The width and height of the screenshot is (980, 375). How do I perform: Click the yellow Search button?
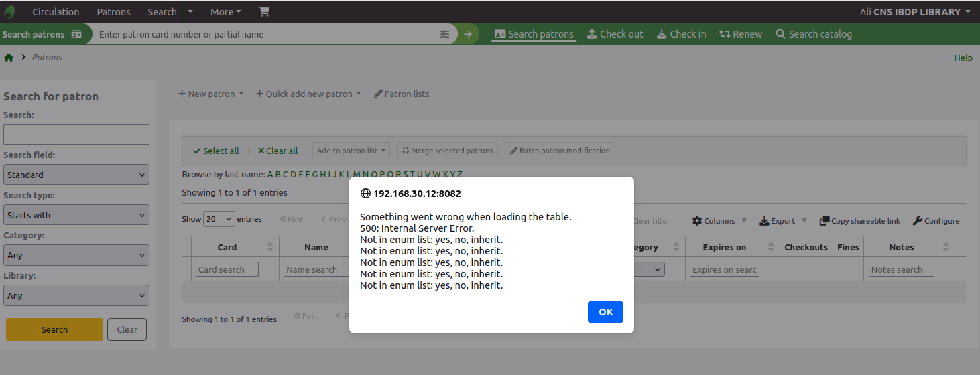(x=54, y=329)
